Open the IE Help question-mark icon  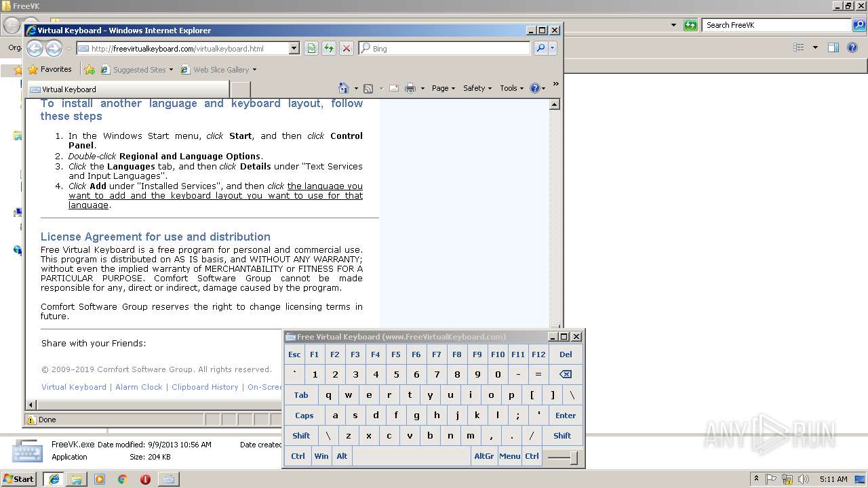coord(534,88)
